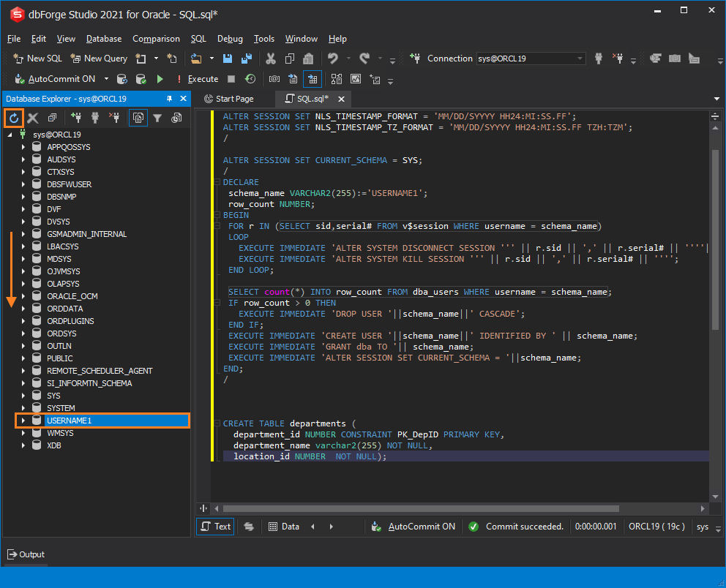The image size is (726, 588).
Task: Click the green Start debugging arrow
Action: (160, 79)
